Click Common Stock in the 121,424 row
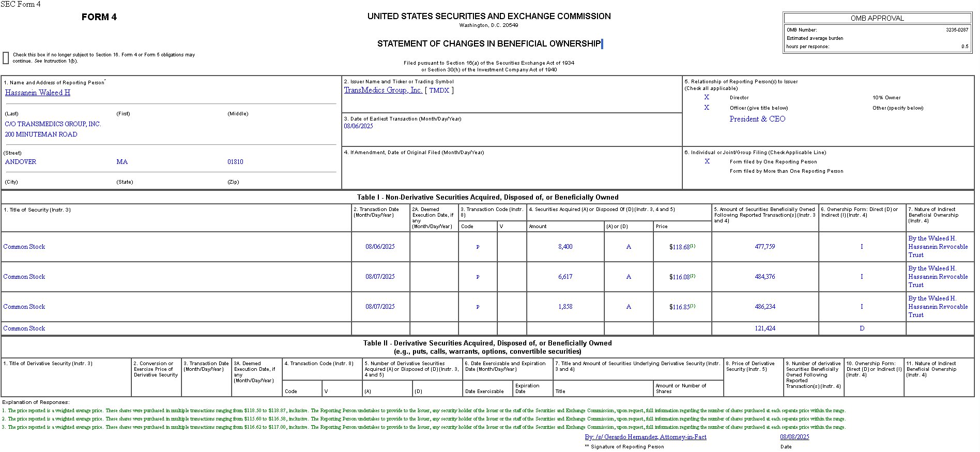 (x=24, y=328)
